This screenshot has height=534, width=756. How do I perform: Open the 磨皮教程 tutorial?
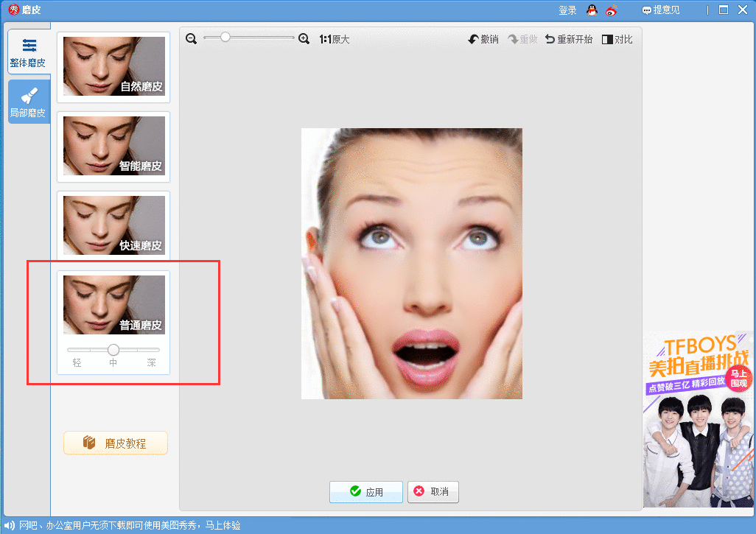coord(116,443)
